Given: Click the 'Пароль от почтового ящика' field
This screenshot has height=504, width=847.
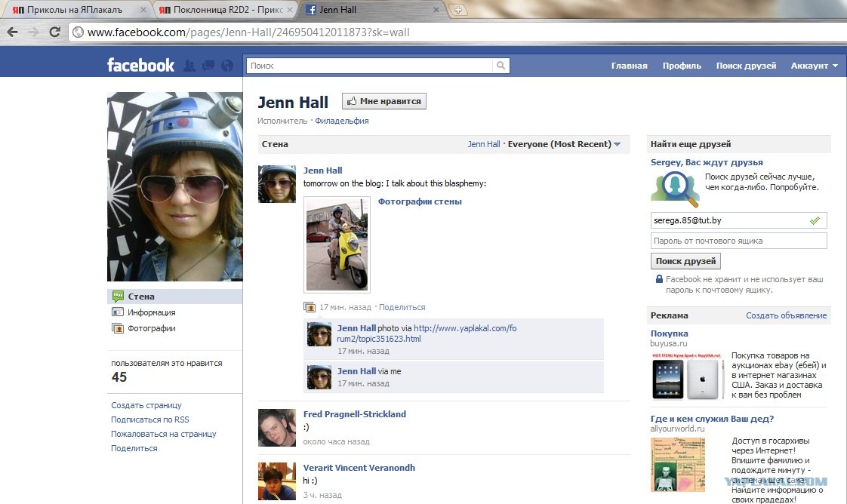Looking at the screenshot, I should click(x=738, y=241).
